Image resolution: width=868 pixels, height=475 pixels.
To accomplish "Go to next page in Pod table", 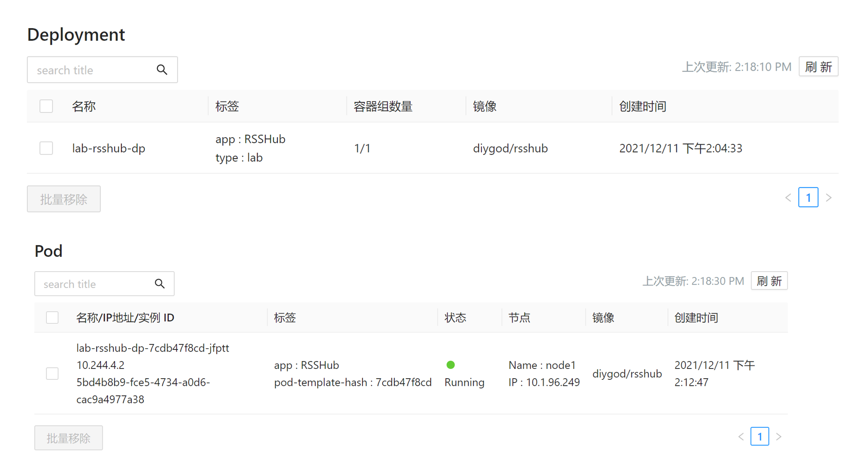I will click(779, 437).
